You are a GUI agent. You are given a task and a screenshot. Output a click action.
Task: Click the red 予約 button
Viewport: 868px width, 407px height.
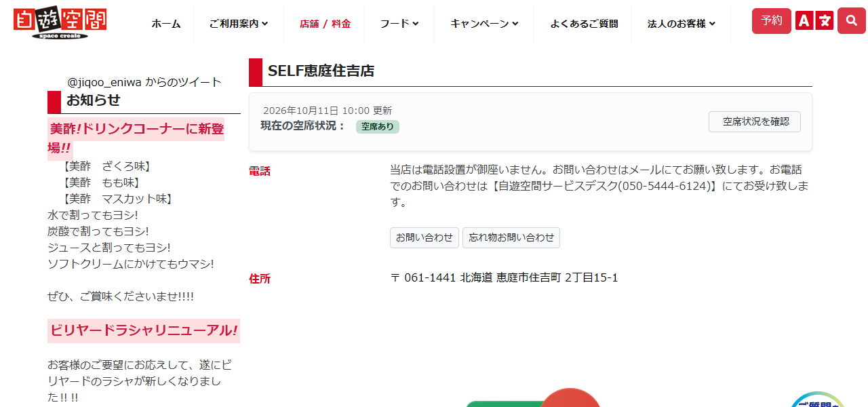coord(772,21)
